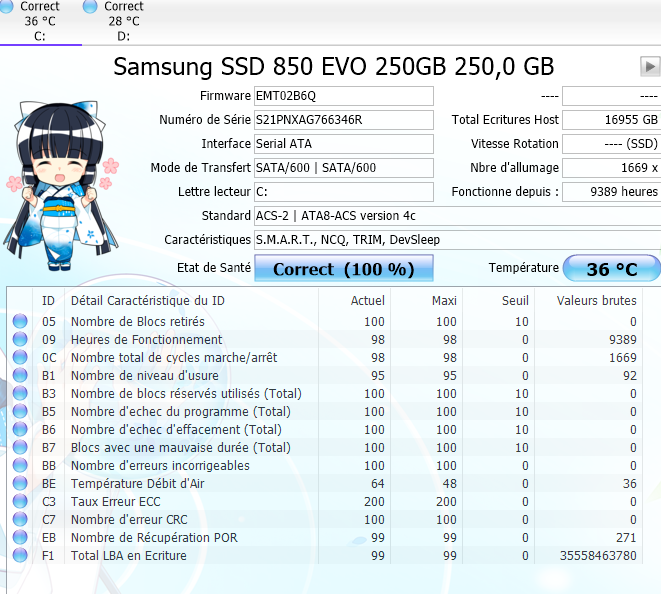The height and width of the screenshot is (594, 661).
Task: Click the Standard field ACS-2
Action: click(x=457, y=216)
